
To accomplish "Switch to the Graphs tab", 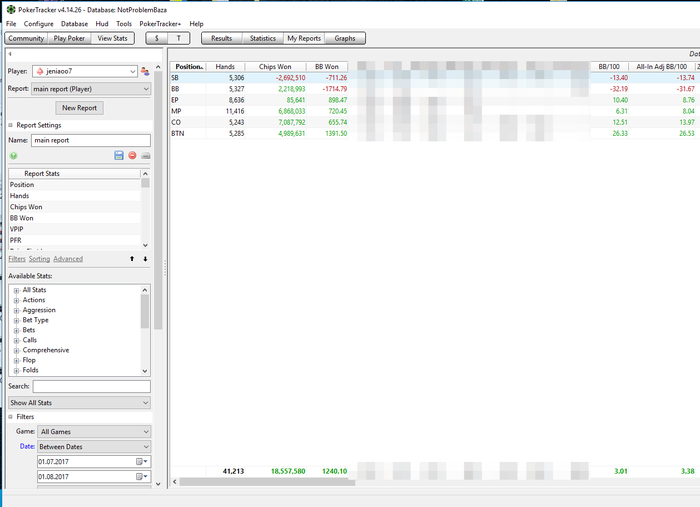I will tap(345, 38).
